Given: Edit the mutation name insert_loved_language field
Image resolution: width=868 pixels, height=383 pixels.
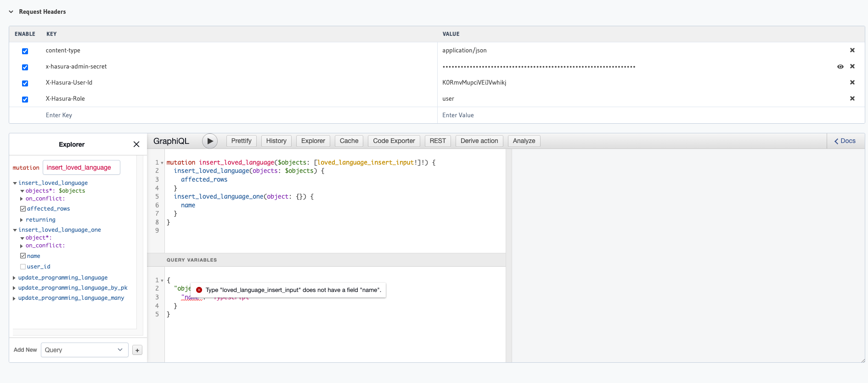Looking at the screenshot, I should pyautogui.click(x=81, y=167).
